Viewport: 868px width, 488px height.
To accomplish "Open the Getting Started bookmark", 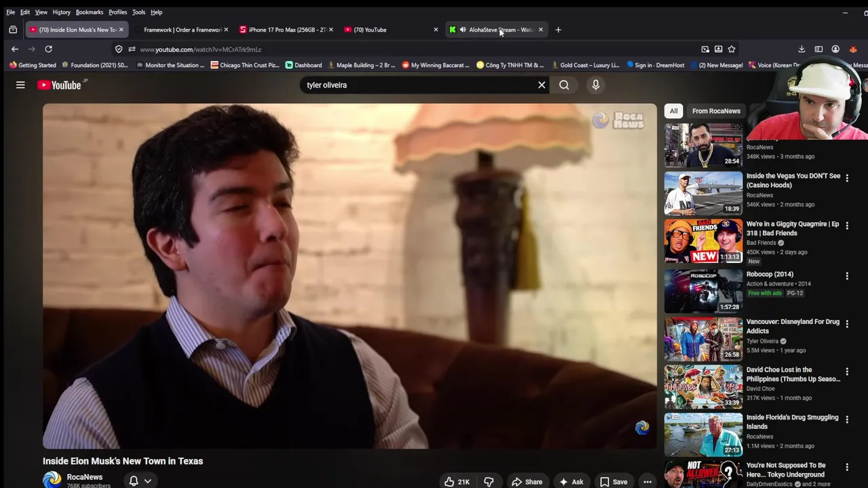I will [x=33, y=65].
